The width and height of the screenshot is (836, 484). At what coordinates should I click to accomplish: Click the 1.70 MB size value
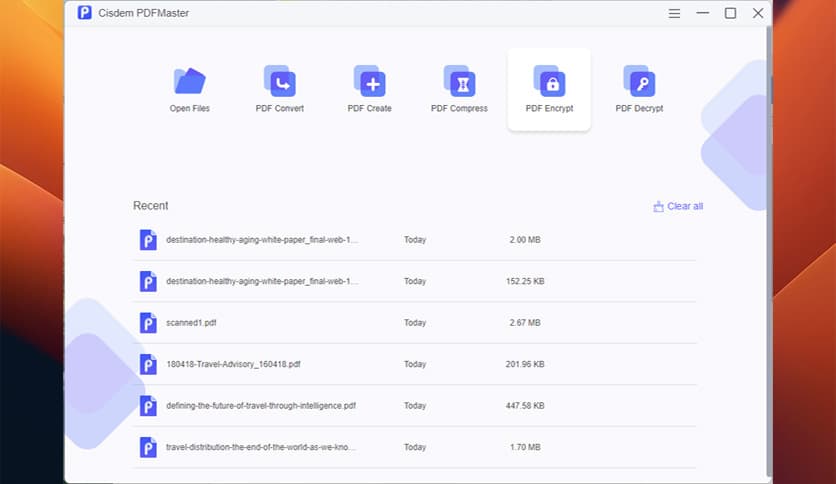[525, 447]
